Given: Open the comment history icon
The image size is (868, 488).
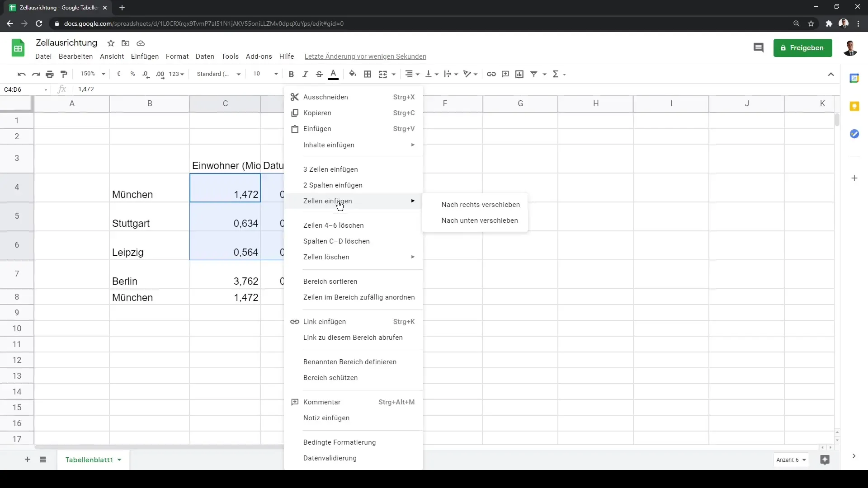Looking at the screenshot, I should coord(758,47).
